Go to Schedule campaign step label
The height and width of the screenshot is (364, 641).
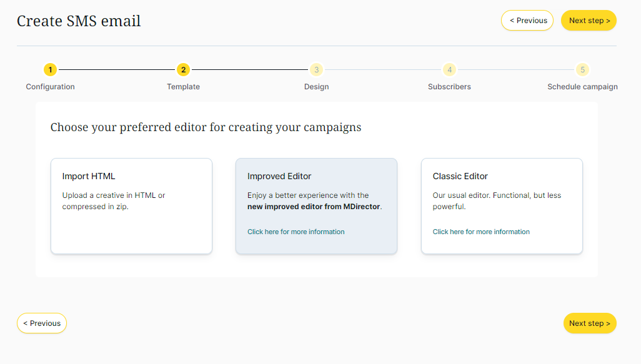click(582, 87)
